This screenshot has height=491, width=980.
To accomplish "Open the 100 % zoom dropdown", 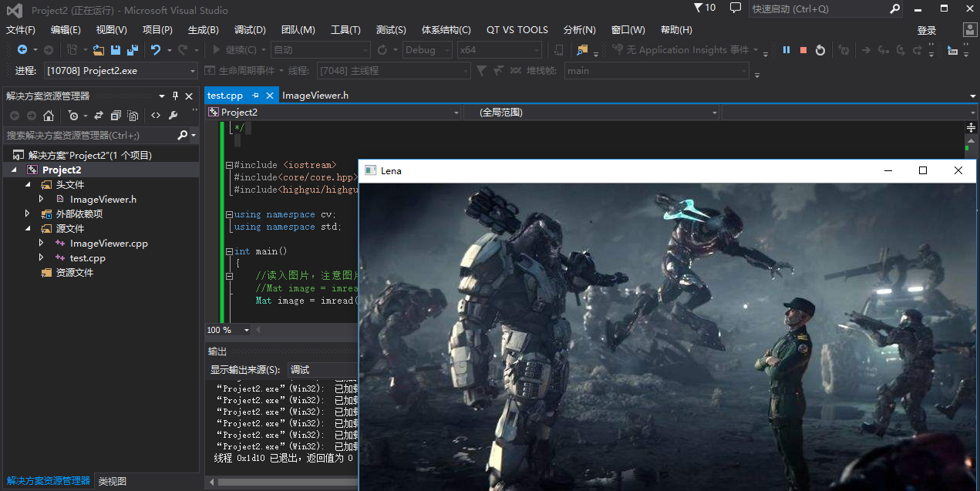I will (247, 330).
